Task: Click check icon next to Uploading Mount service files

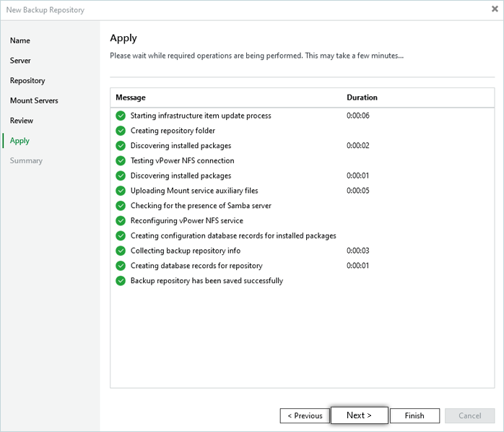Action: tap(121, 191)
